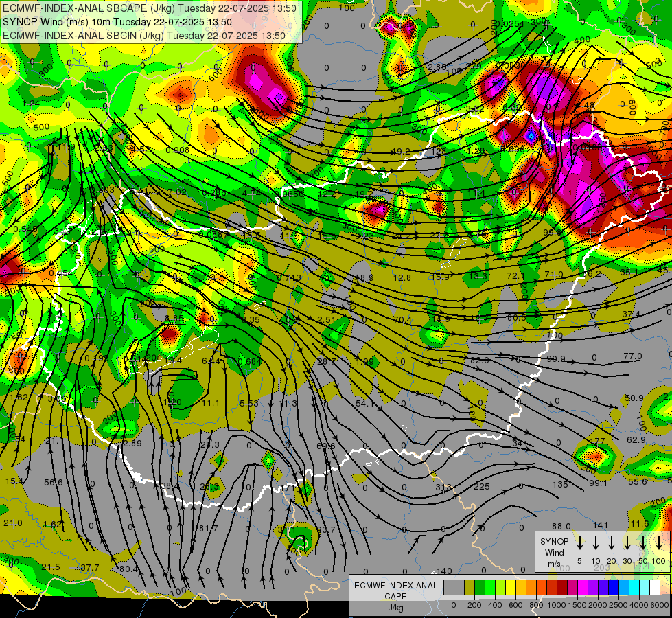This screenshot has width=672, height=618.
Task: Click the pure yellow swatch in CAPE legend
Action: pyautogui.click(x=511, y=588)
